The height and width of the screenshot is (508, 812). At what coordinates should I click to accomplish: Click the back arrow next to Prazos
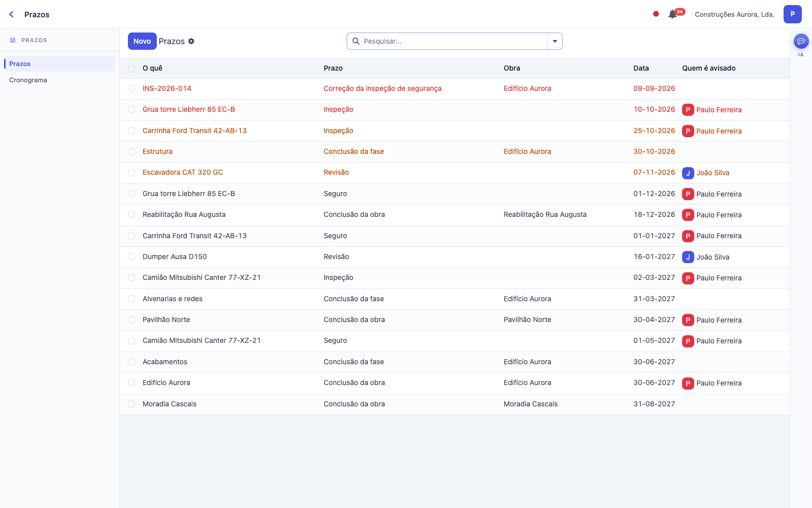coord(12,14)
